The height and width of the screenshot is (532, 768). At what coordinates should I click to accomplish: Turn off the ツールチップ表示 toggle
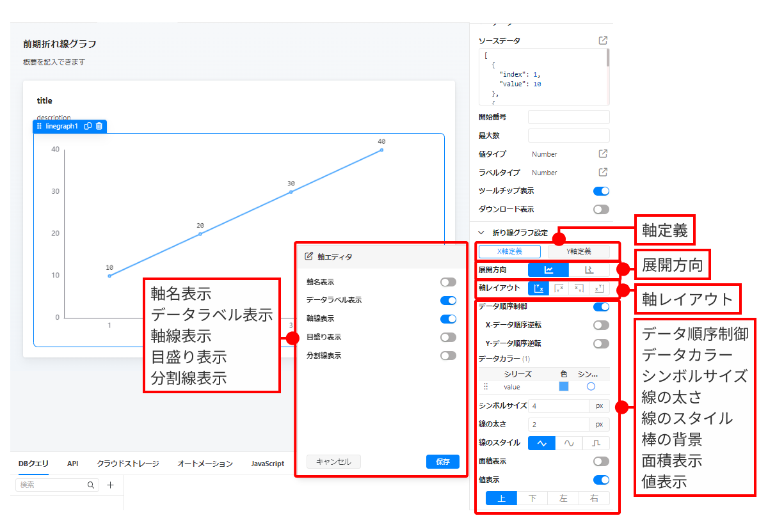[601, 191]
